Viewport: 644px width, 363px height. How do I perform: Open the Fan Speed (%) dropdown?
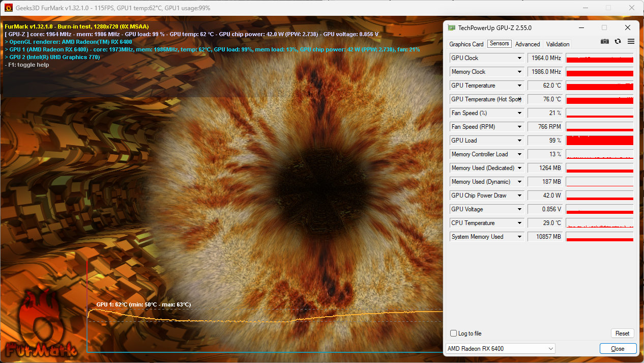click(x=519, y=113)
